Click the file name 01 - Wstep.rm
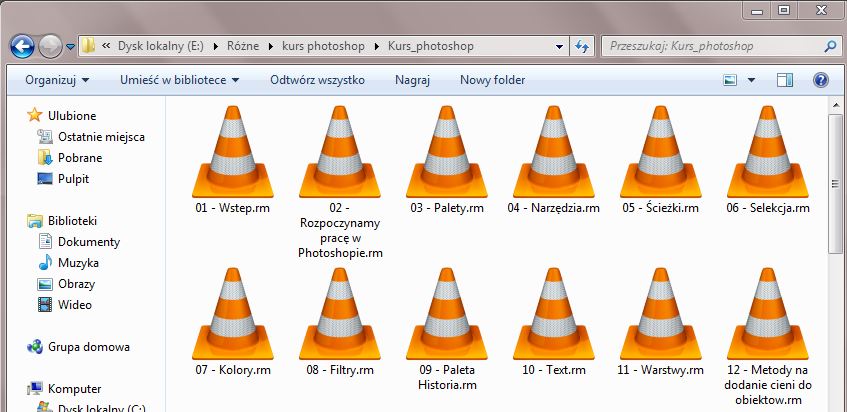The height and width of the screenshot is (412, 847). (x=232, y=208)
